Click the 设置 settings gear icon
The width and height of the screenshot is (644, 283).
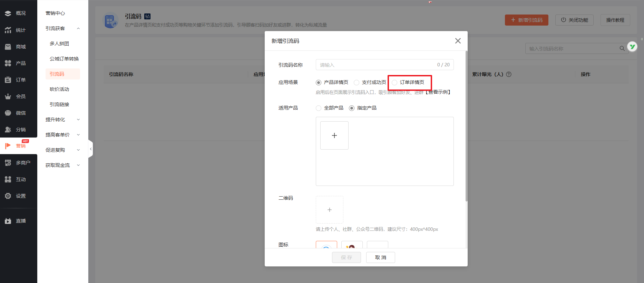tap(8, 196)
